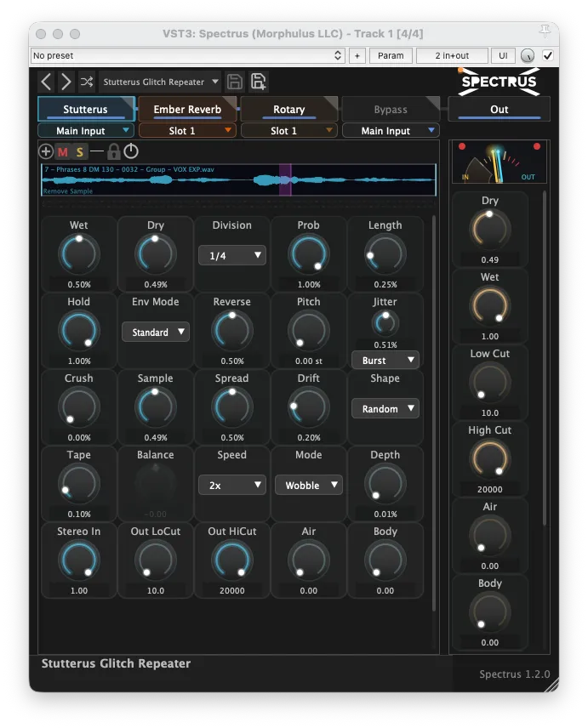This screenshot has height=728, width=588.
Task: Click the Depth knob
Action: [385, 484]
